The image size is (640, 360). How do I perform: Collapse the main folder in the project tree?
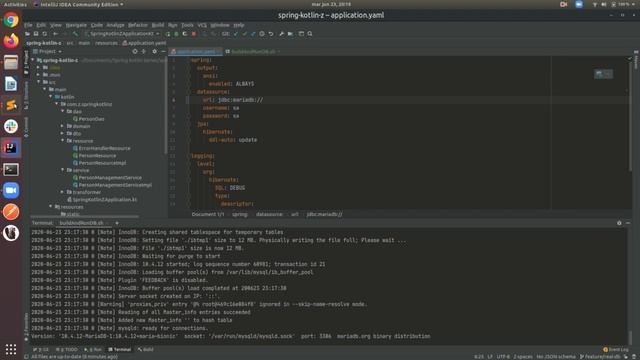pos(45,89)
